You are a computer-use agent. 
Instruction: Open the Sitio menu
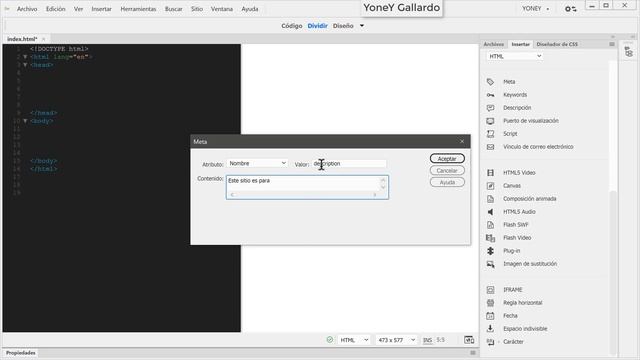coord(197,9)
